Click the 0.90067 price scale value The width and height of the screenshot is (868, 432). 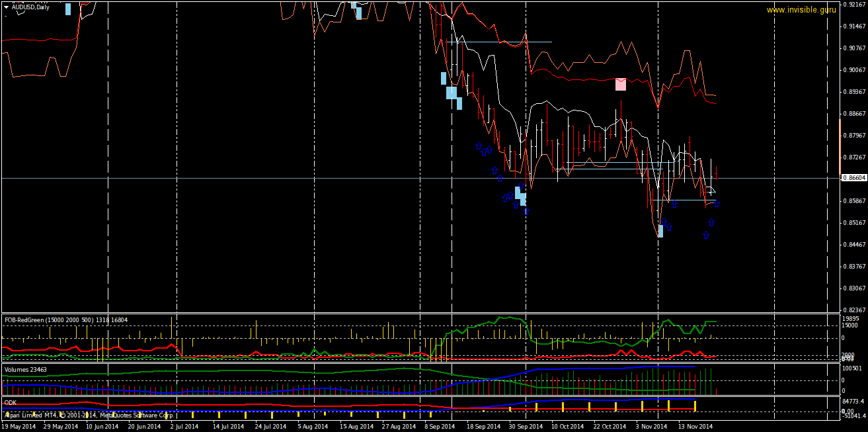[854, 69]
